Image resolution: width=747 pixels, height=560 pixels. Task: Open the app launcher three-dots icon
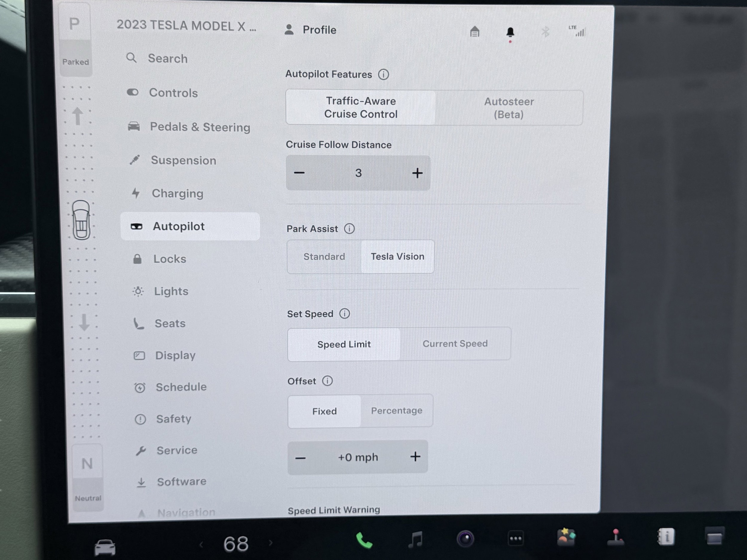(515, 538)
